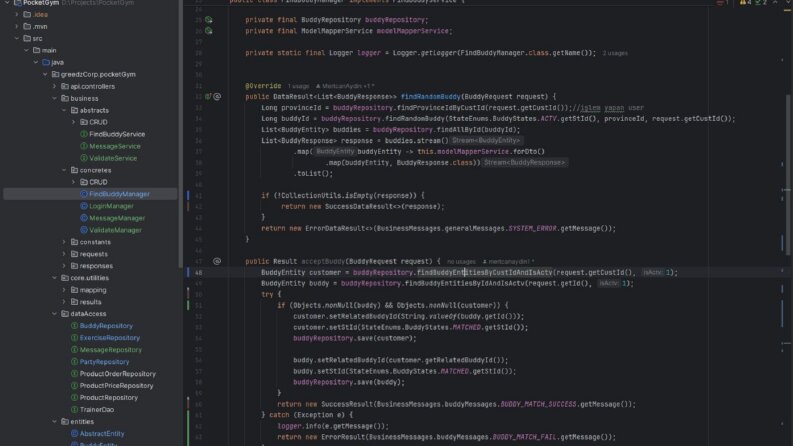Collapse the main folder
This screenshot has height=446, width=793.
(x=26, y=51)
